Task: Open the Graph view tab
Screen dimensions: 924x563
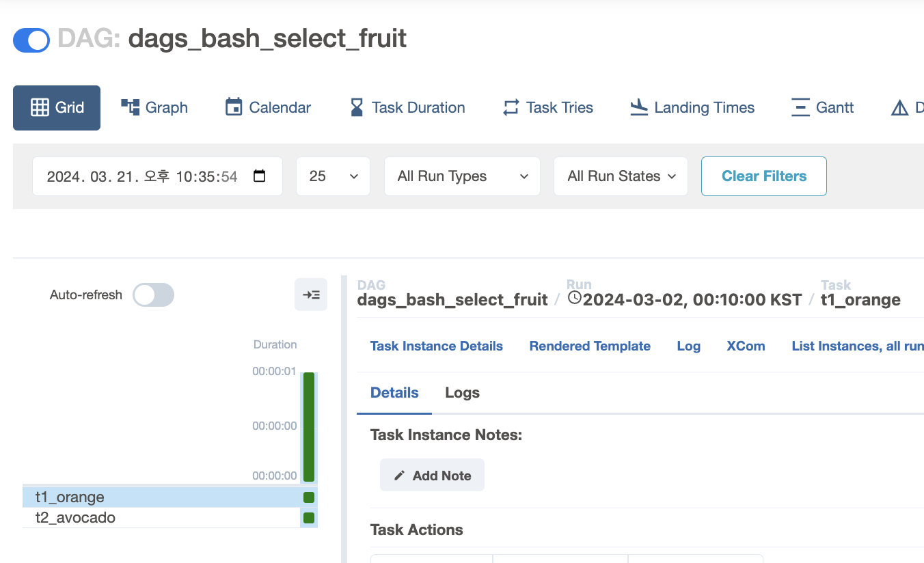Action: click(x=154, y=108)
